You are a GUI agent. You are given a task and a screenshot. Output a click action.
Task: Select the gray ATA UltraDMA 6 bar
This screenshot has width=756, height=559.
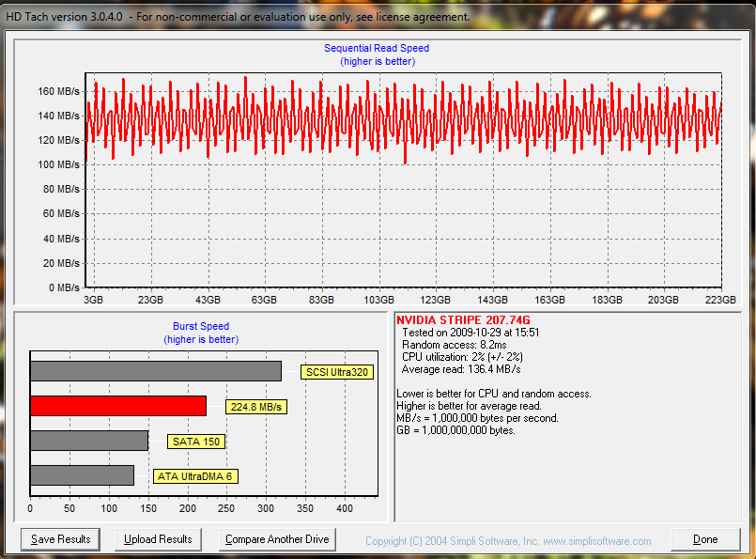click(82, 475)
